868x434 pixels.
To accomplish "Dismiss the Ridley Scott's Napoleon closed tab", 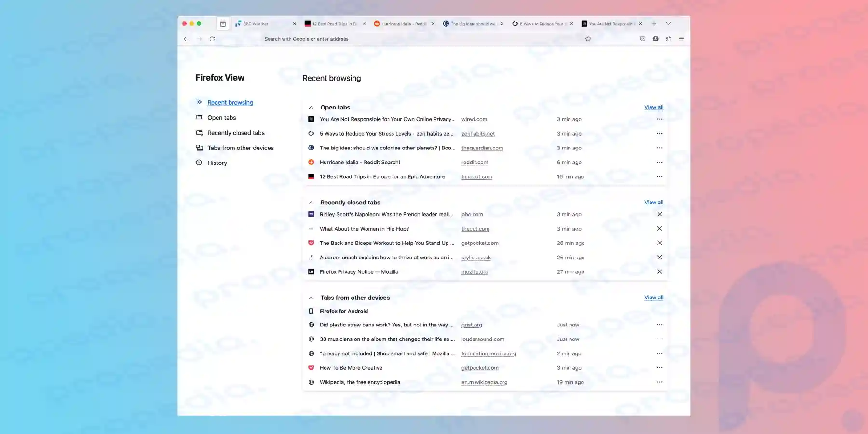I will (659, 214).
